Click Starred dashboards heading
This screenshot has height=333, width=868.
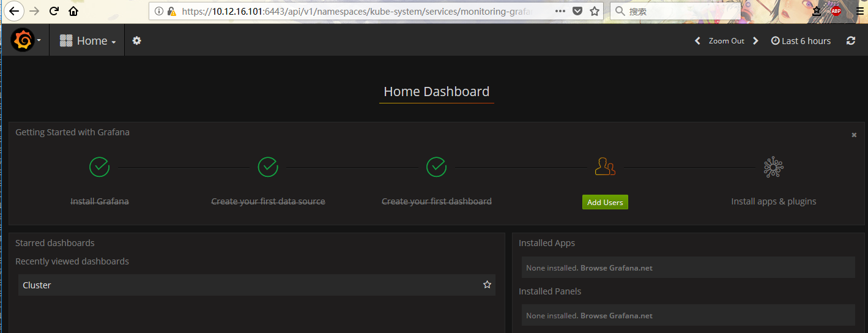(55, 243)
